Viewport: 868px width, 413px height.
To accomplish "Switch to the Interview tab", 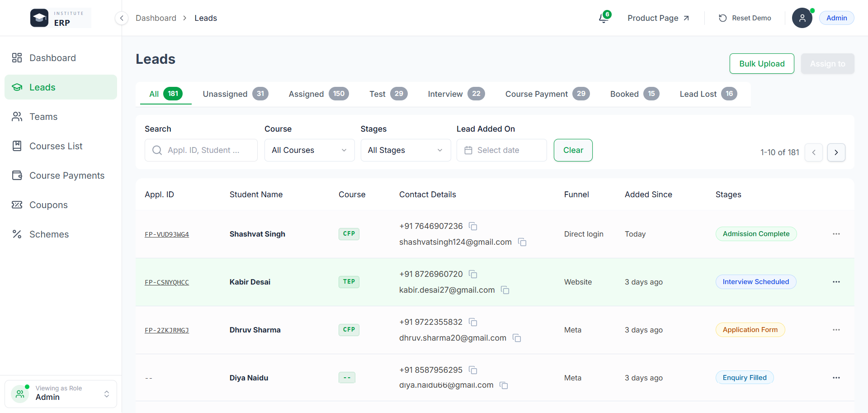I will point(456,94).
